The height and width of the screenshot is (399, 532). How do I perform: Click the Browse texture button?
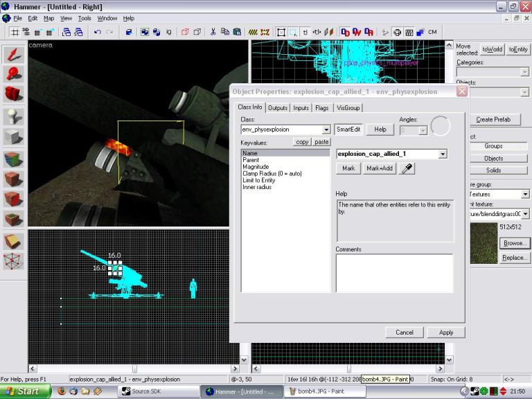(515, 243)
